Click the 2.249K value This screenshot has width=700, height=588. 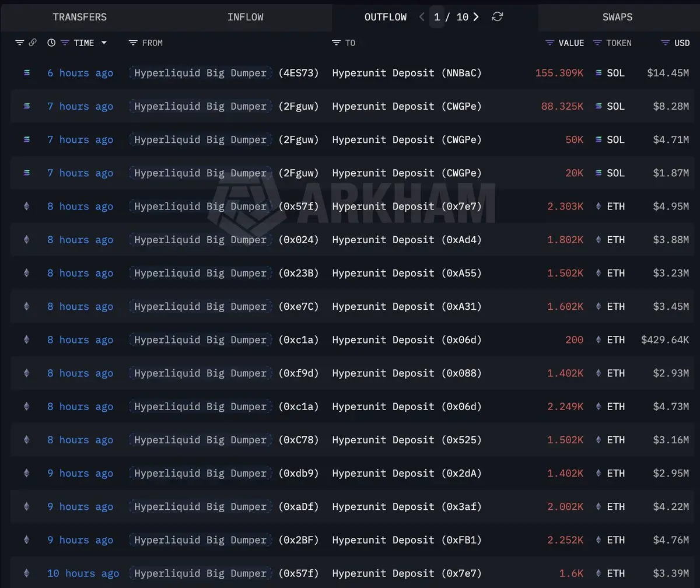tap(565, 407)
